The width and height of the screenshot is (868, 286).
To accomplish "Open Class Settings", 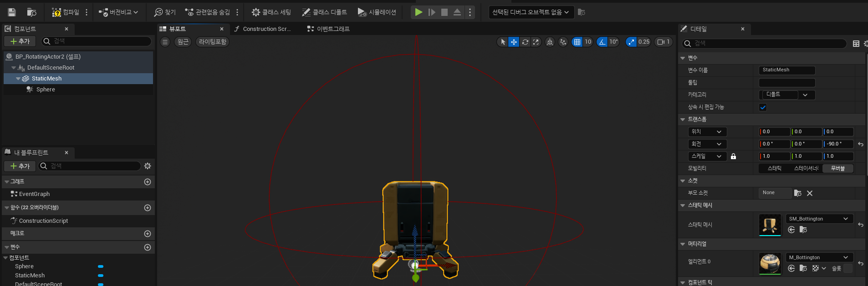I will click(x=271, y=12).
